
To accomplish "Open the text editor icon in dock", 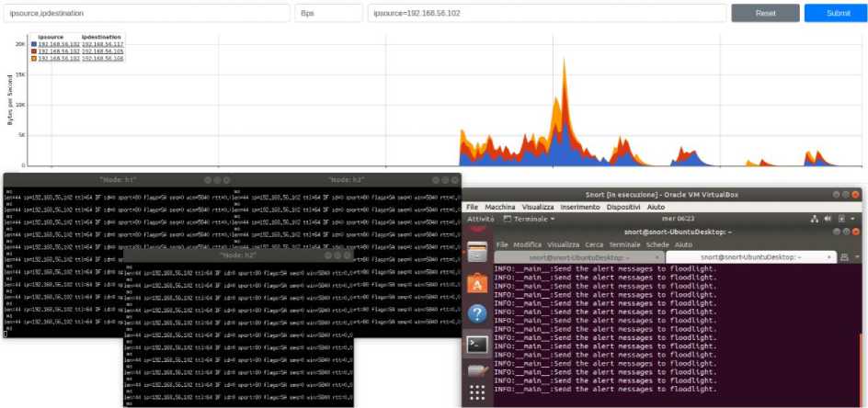I will [477, 369].
